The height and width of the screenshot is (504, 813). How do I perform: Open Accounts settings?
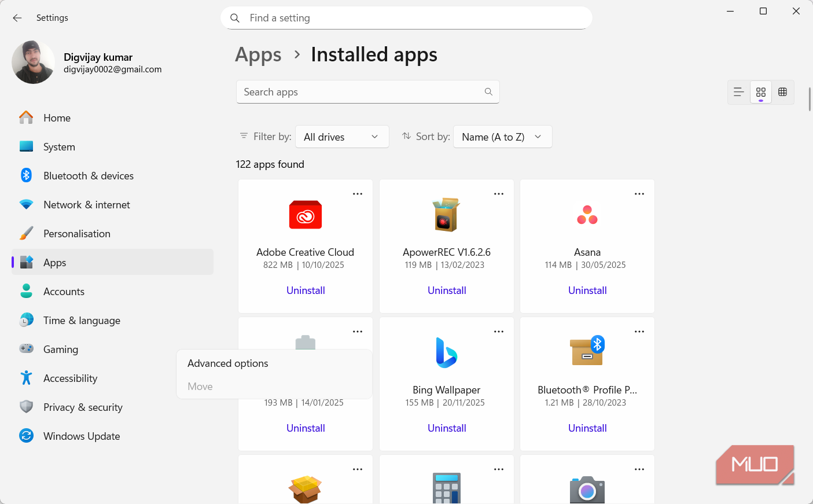click(x=112, y=292)
